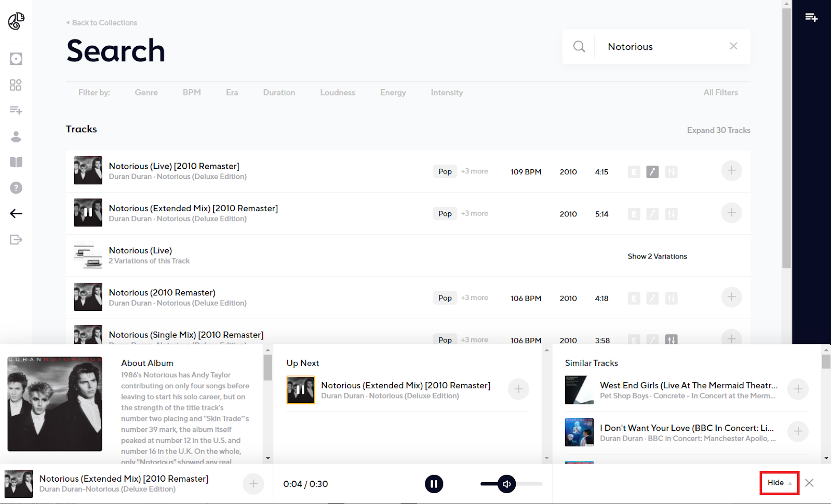Open the Energy filter
Viewport: 831px width, 504px height.
[393, 92]
